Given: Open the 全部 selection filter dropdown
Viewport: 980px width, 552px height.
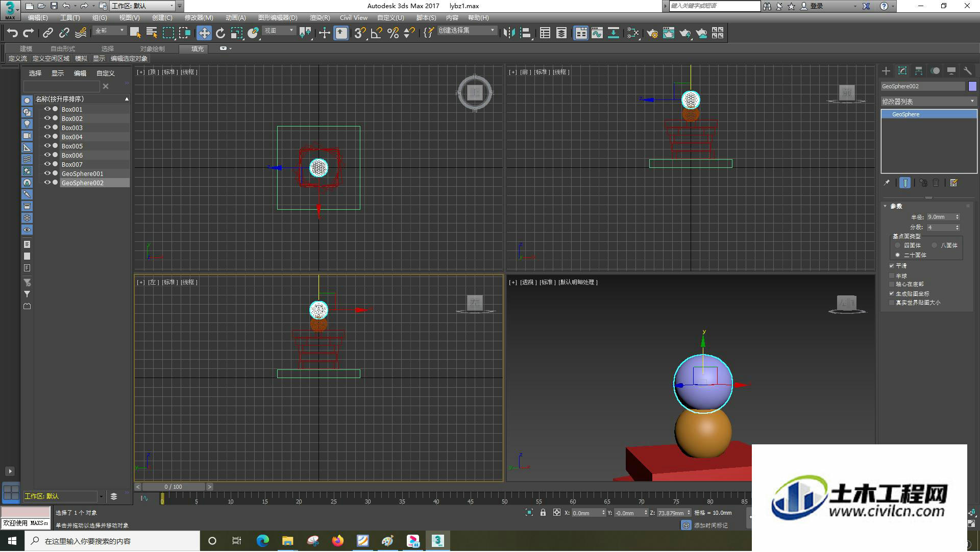Looking at the screenshot, I should pyautogui.click(x=110, y=31).
